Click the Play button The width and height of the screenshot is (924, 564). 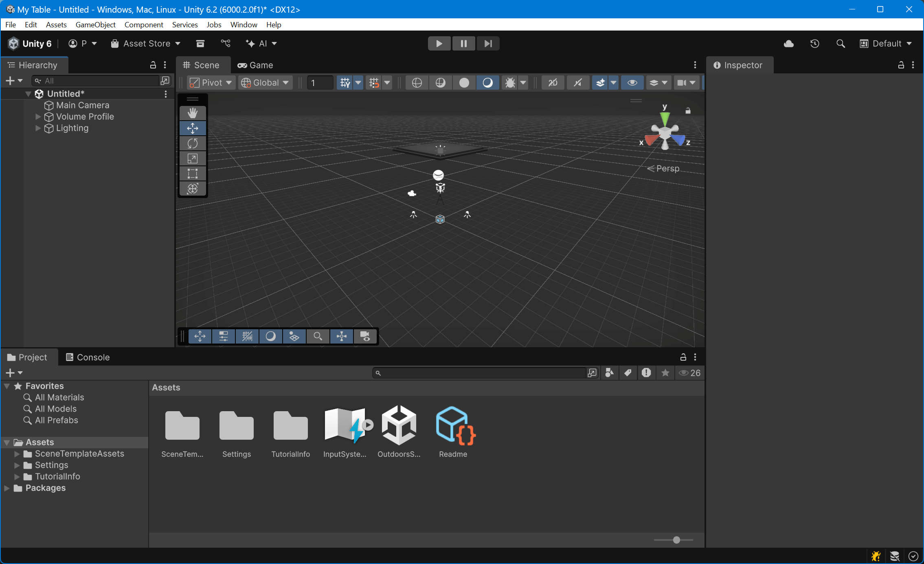[439, 44]
